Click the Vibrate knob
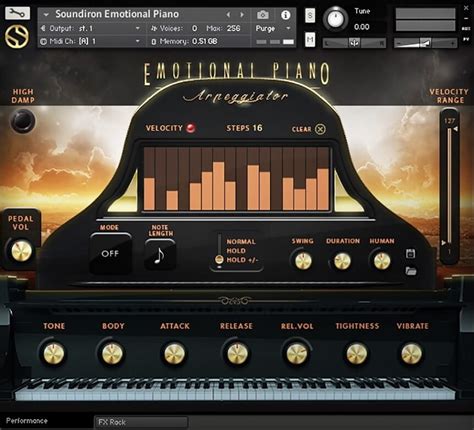This screenshot has height=430, width=474. pyautogui.click(x=411, y=354)
